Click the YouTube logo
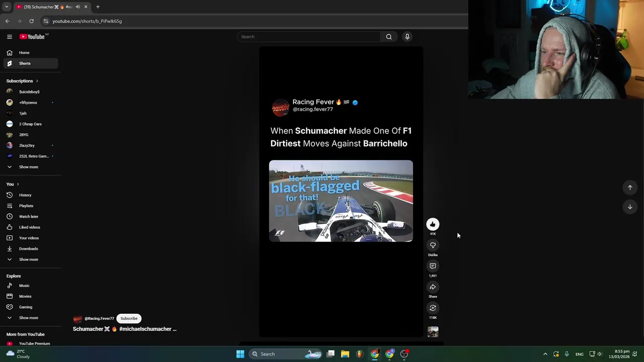The width and height of the screenshot is (644, 362). [32, 37]
